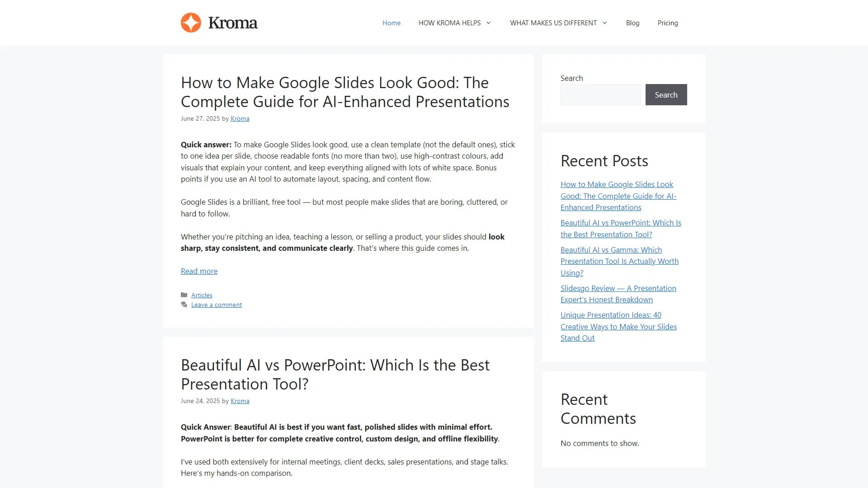Click the Recent Comments heading

click(x=598, y=409)
